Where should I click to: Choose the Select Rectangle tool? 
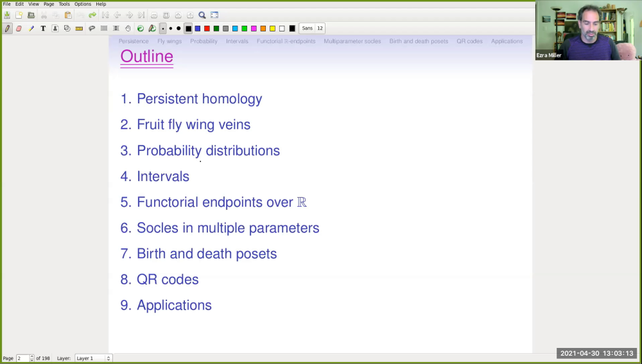point(104,28)
